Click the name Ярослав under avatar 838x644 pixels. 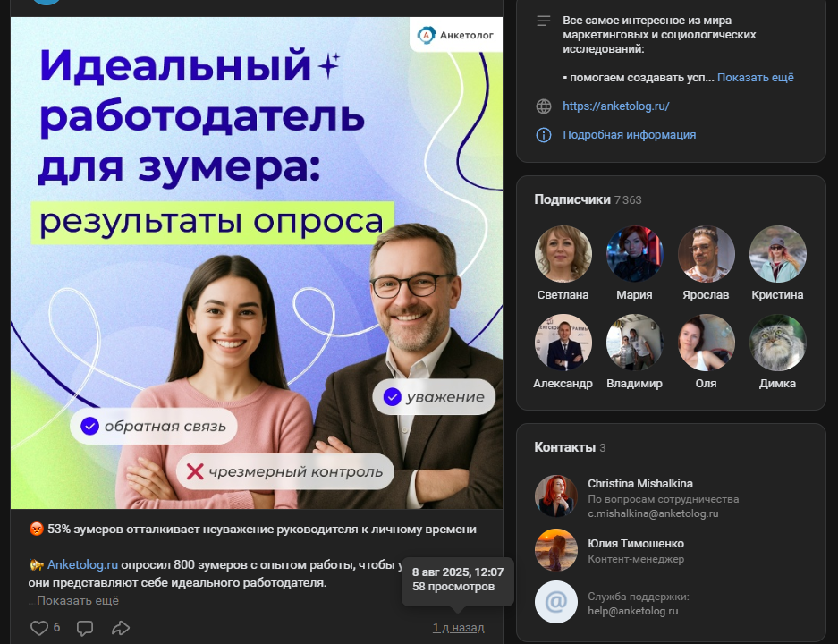706,295
